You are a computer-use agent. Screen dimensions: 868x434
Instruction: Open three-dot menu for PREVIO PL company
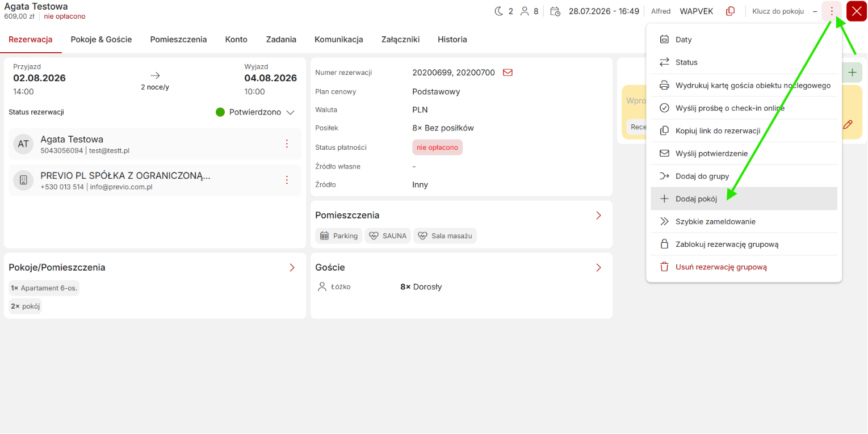click(x=287, y=180)
